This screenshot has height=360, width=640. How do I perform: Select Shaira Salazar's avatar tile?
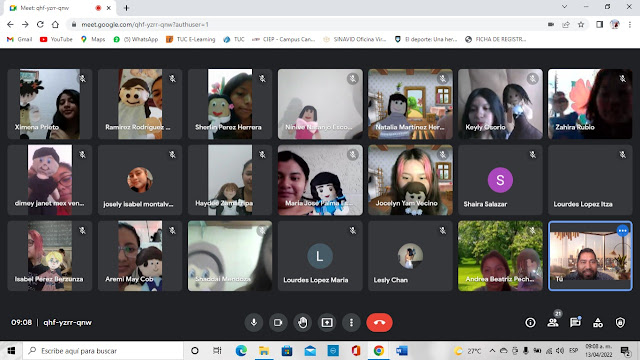coord(500,180)
